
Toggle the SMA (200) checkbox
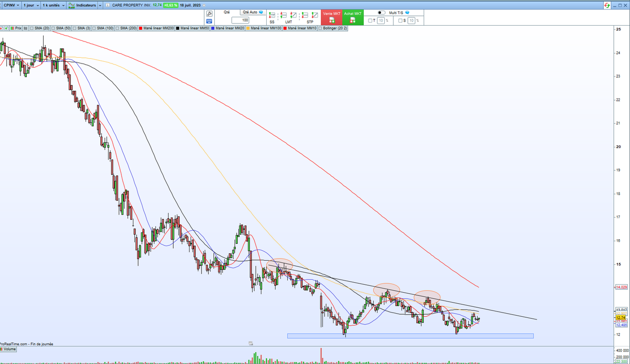click(118, 28)
